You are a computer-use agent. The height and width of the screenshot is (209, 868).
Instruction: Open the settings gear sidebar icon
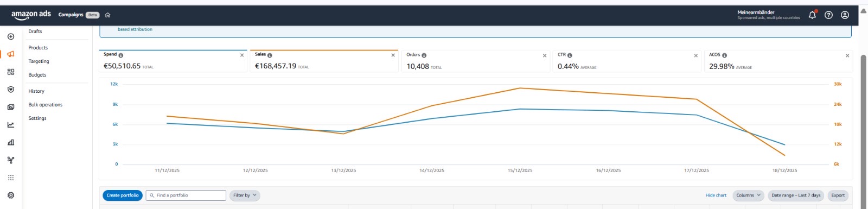click(x=11, y=195)
